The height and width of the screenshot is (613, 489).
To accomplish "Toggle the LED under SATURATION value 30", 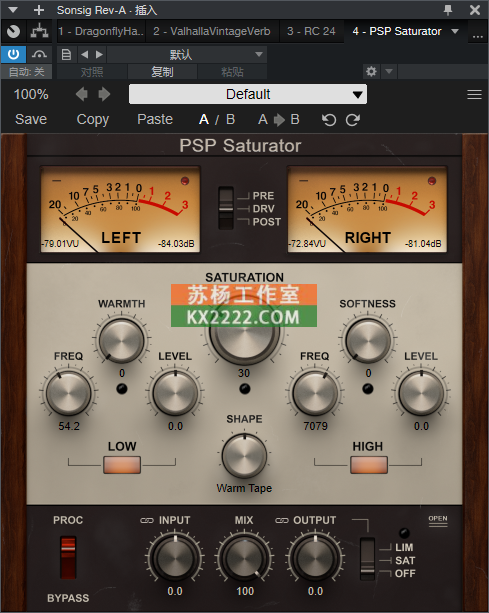I will click(245, 389).
